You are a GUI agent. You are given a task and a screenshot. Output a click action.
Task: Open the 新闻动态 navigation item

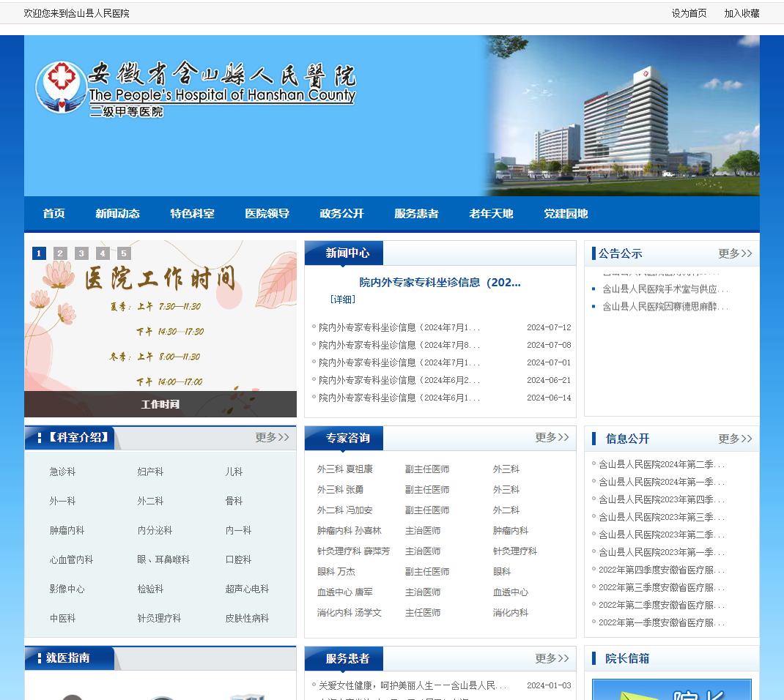[117, 214]
